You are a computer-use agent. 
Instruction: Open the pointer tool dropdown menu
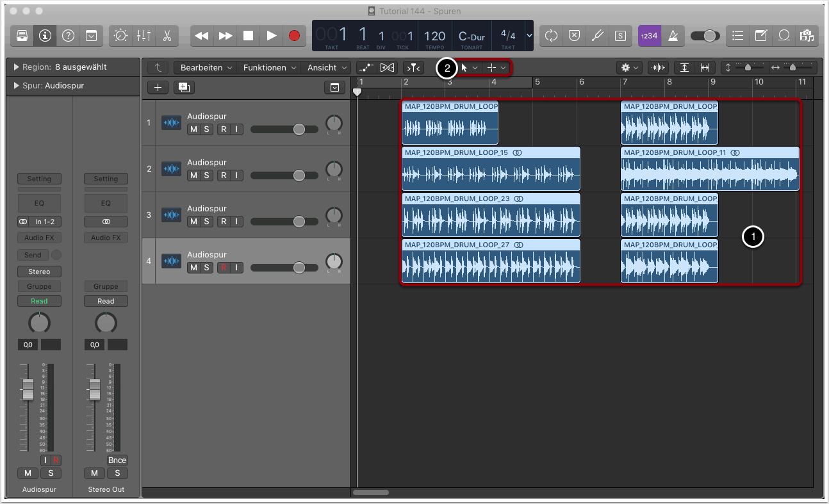coord(469,67)
